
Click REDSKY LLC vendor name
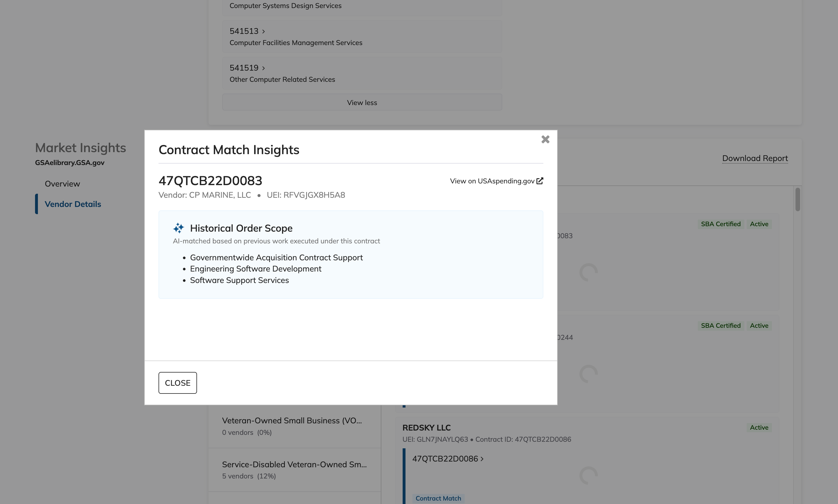[x=426, y=428]
